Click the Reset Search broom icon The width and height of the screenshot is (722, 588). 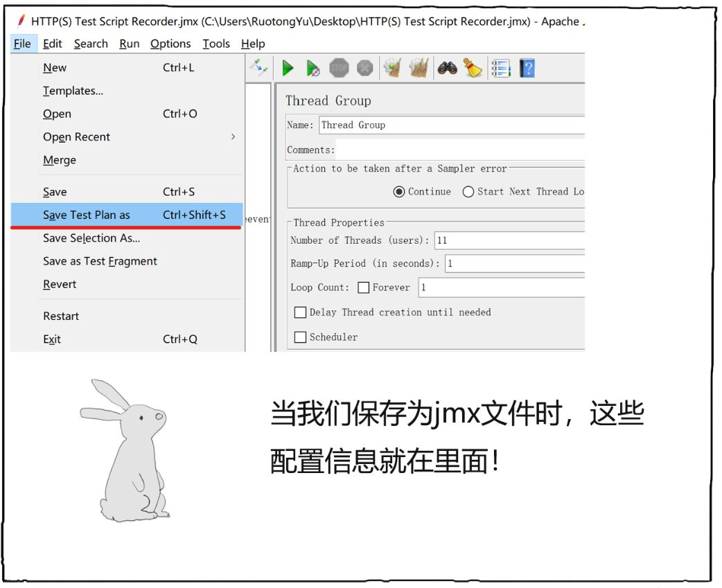(x=473, y=68)
